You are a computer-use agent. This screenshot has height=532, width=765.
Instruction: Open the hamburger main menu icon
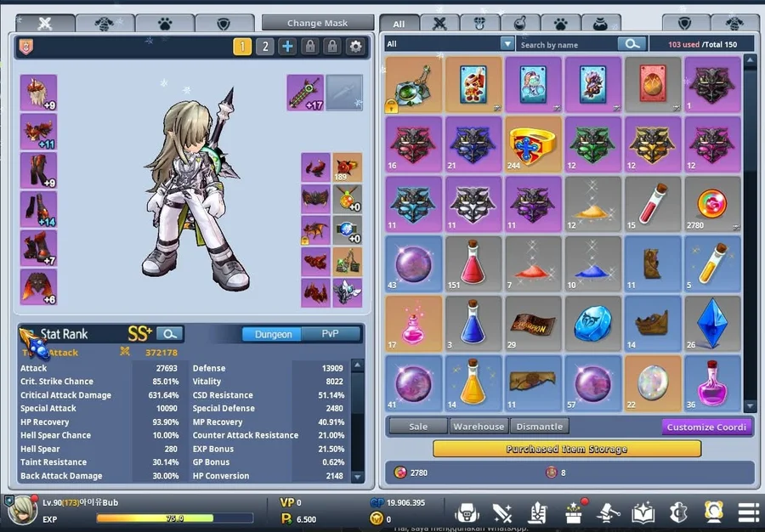tap(748, 512)
